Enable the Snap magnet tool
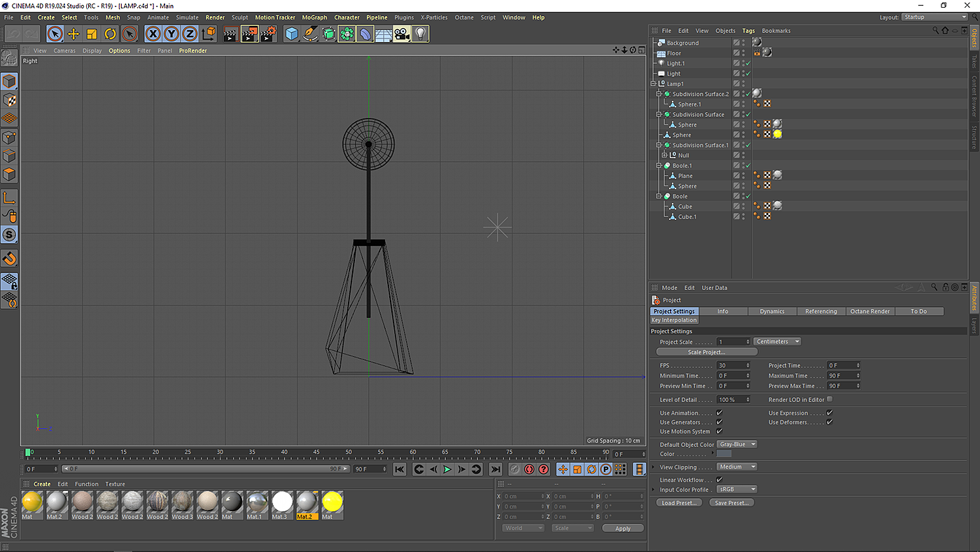The width and height of the screenshot is (980, 552). point(9,258)
